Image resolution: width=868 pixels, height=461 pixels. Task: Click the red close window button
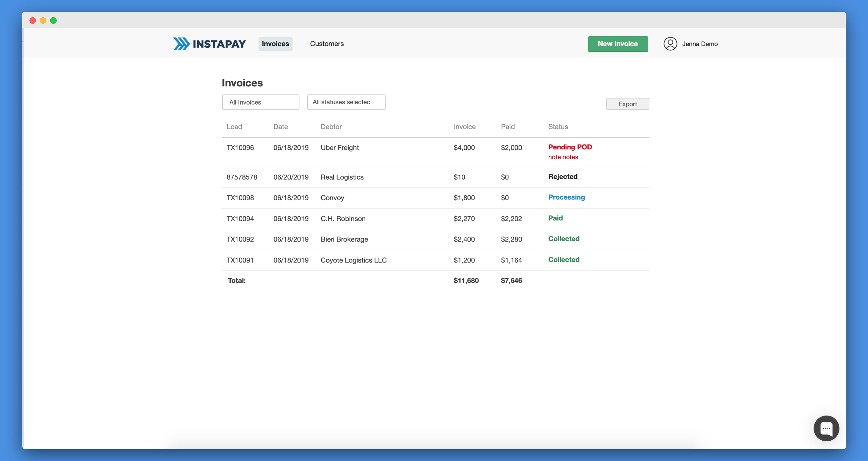click(x=33, y=20)
